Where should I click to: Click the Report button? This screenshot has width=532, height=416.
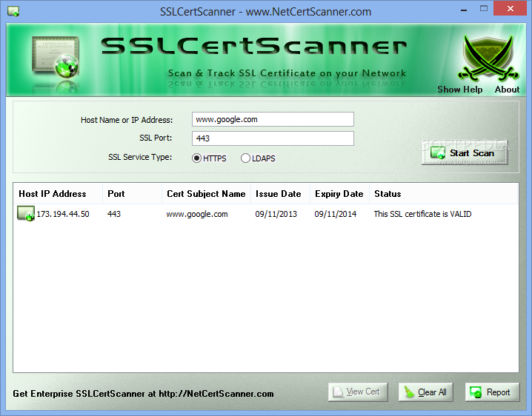(x=492, y=392)
